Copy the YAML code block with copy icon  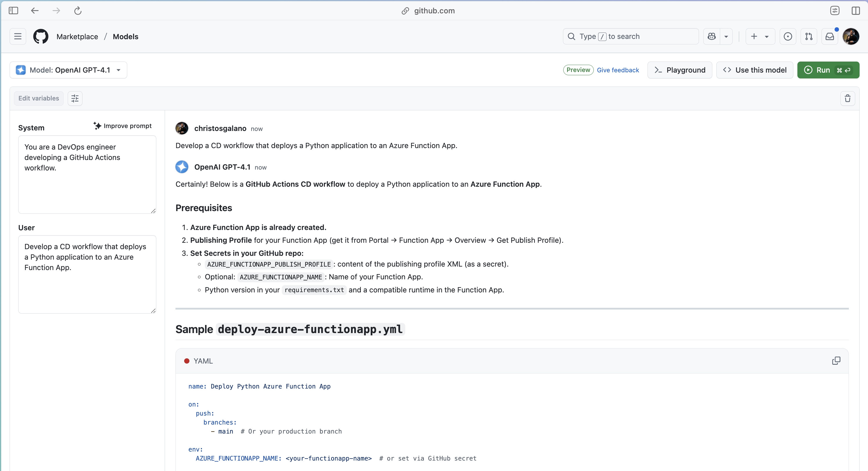836,361
